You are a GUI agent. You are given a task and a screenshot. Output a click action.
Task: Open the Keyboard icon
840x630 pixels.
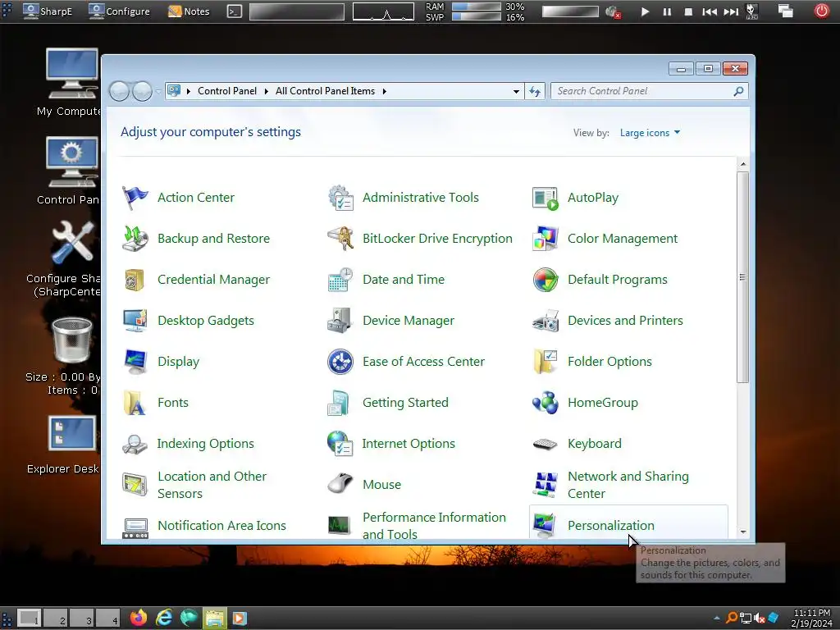pos(546,444)
